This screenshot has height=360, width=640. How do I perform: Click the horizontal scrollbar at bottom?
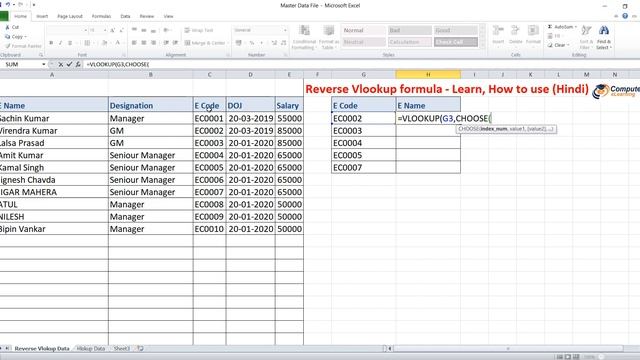(508, 349)
